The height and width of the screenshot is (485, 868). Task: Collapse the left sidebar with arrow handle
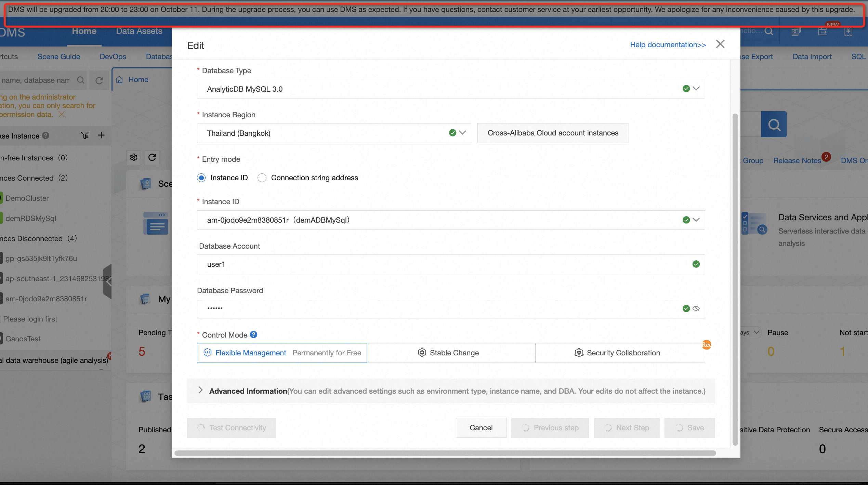[107, 281]
